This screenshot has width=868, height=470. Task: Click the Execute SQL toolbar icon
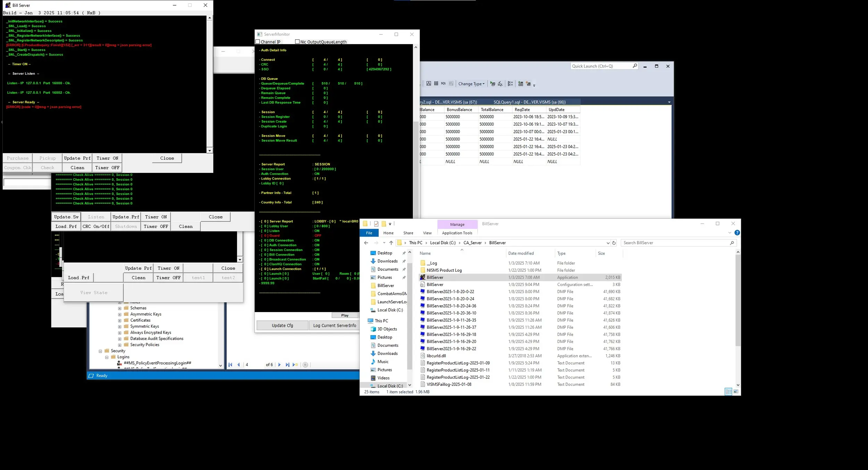[492, 84]
